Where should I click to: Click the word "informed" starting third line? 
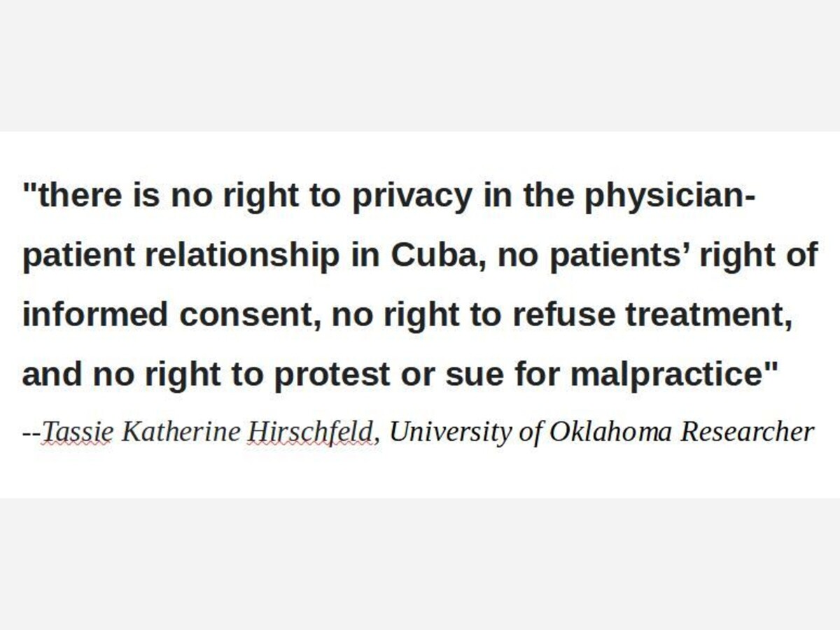pyautogui.click(x=94, y=314)
